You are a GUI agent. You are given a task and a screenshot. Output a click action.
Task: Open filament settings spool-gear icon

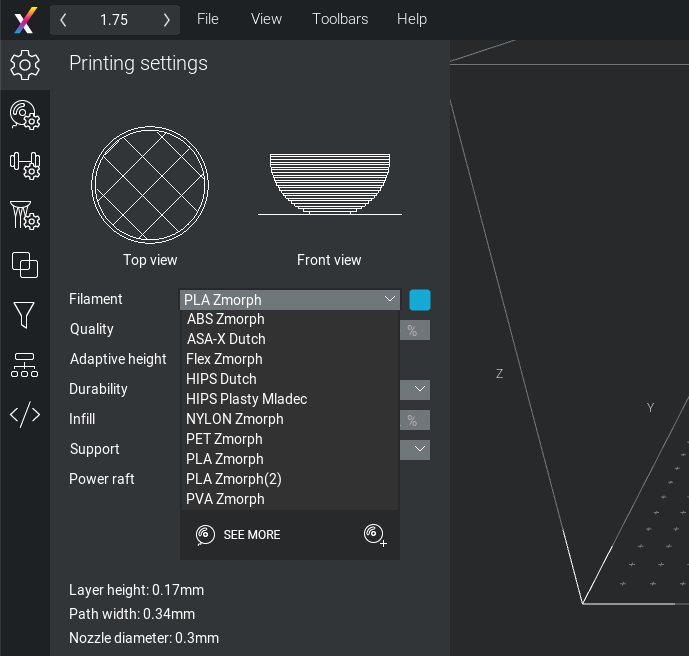pyautogui.click(x=25, y=115)
